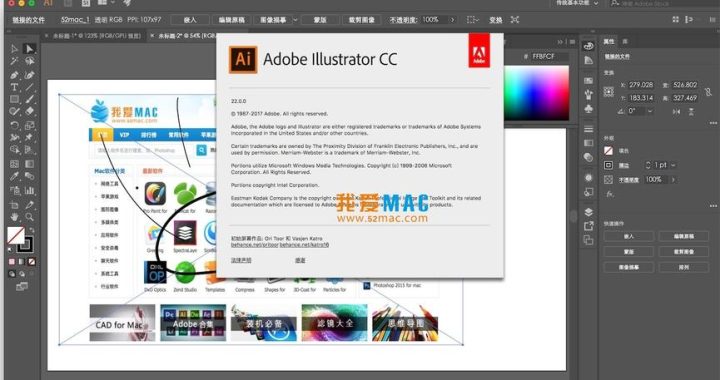
Task: Select the Zoom tool
Action: (x=29, y=217)
